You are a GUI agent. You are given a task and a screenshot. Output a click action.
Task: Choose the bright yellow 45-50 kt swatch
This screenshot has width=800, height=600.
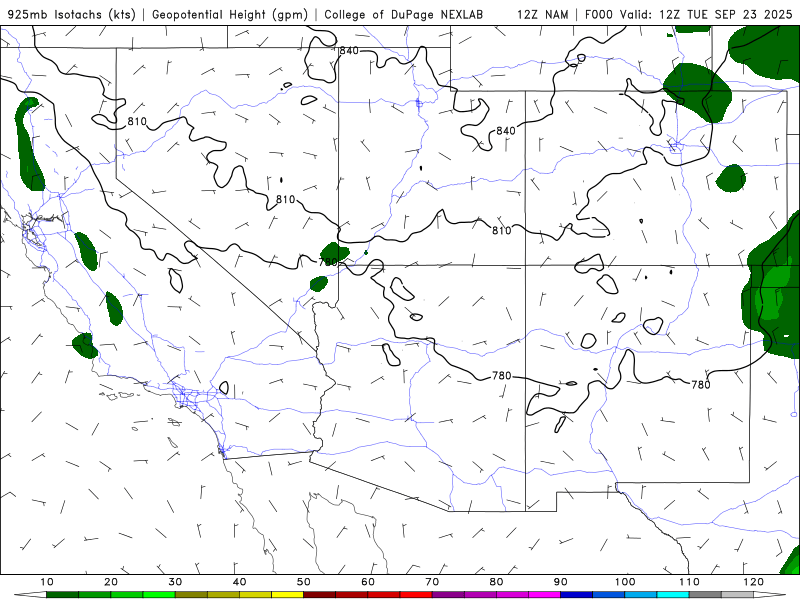click(x=287, y=595)
